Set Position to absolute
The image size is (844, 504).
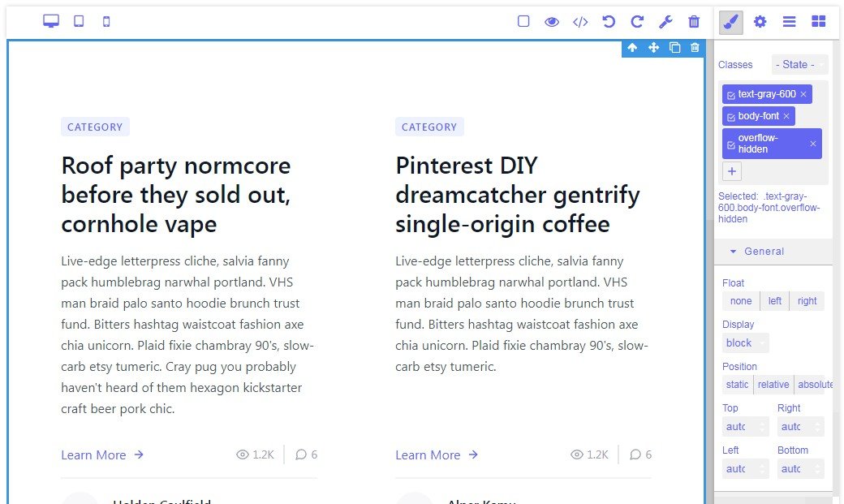coord(816,384)
